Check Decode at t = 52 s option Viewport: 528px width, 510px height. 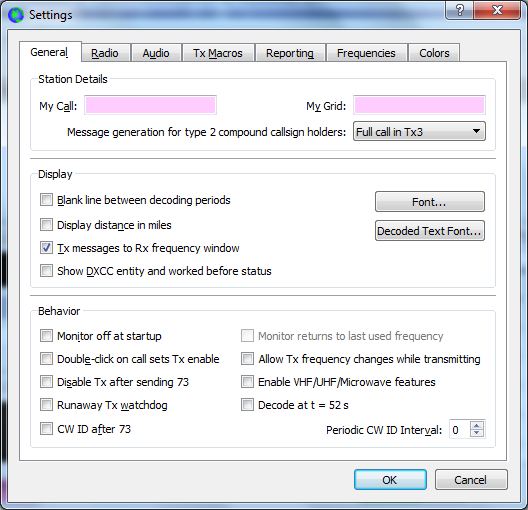click(x=248, y=405)
